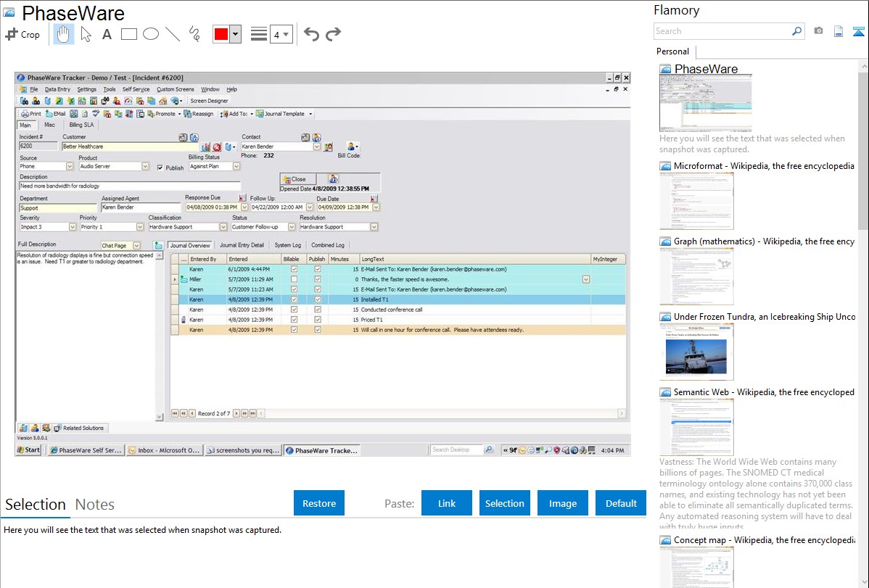Click the Flamory list scrollbar up arrow
The width and height of the screenshot is (869, 588).
[x=863, y=65]
